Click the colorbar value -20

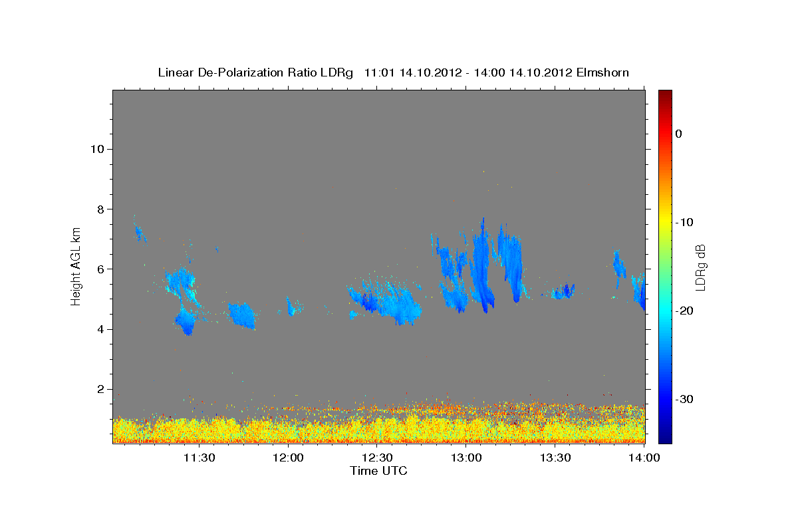pyautogui.click(x=685, y=311)
